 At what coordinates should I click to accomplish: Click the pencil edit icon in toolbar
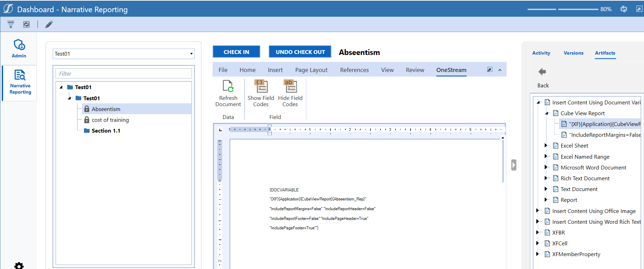[x=49, y=24]
